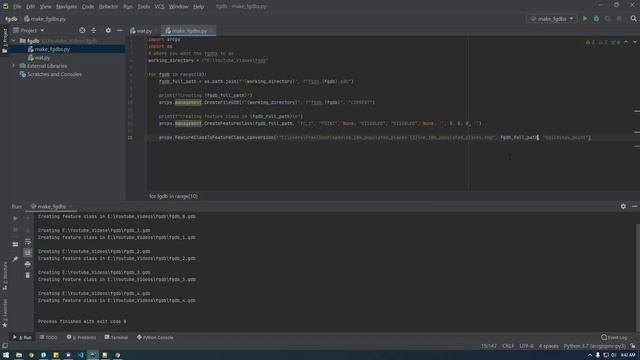Select make_fgdbs.py in project tree

pos(52,49)
